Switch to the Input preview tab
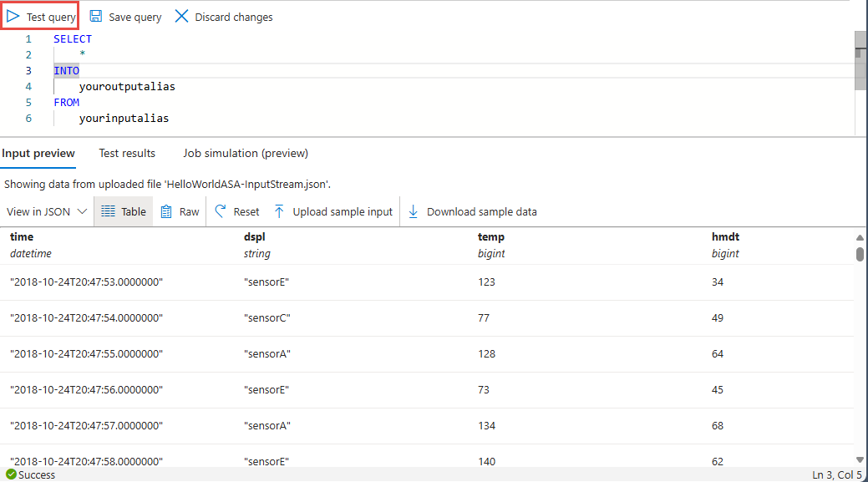 click(x=38, y=154)
